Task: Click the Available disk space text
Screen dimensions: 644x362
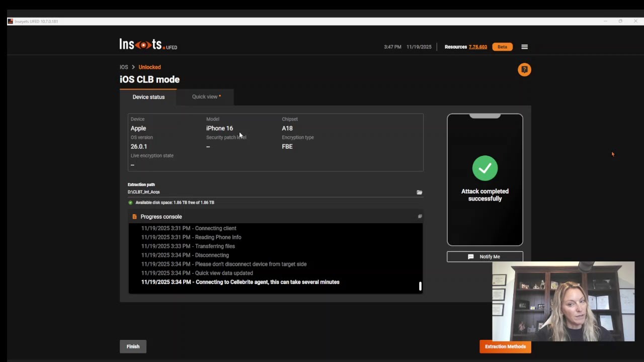Action: point(175,203)
